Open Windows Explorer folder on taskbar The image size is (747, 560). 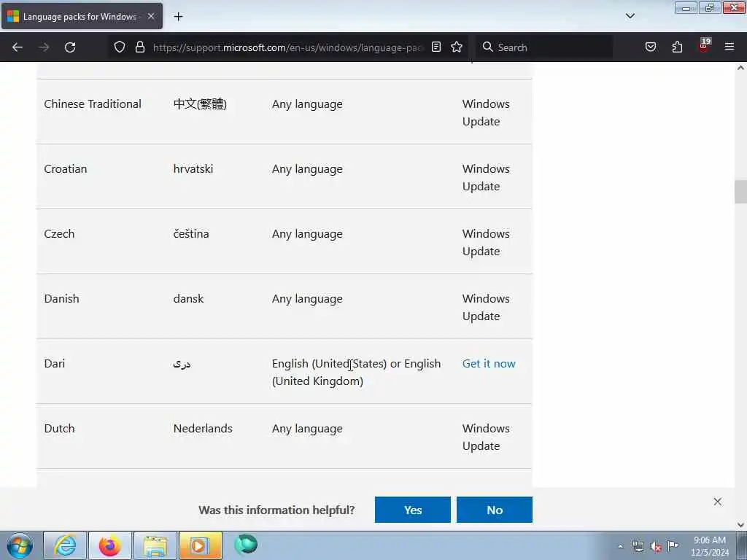[155, 545]
